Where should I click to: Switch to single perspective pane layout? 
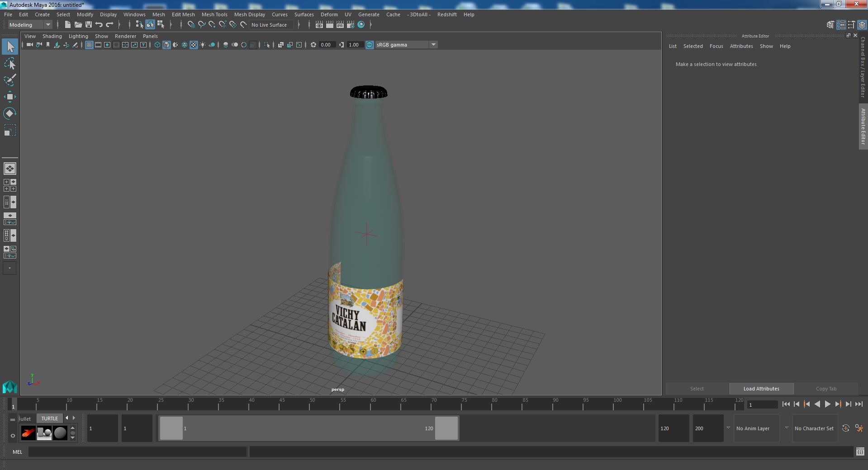click(10, 169)
